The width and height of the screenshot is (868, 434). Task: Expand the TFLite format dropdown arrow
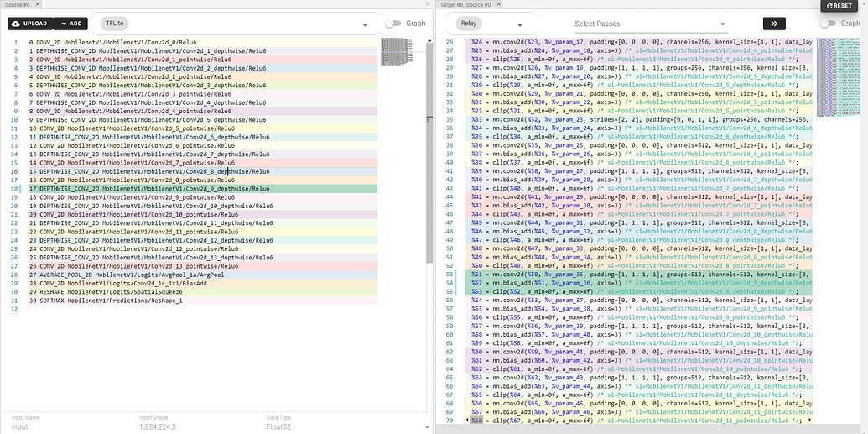click(x=366, y=25)
